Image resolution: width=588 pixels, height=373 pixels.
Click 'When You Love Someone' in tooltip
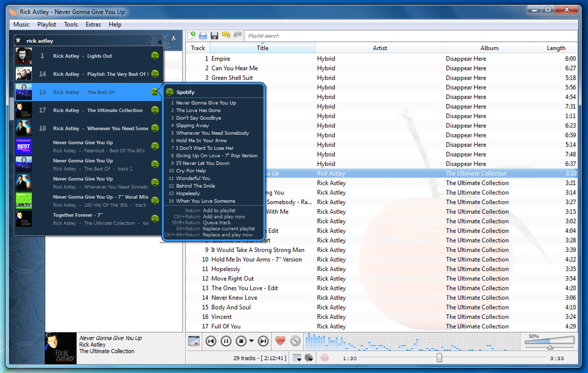click(x=206, y=201)
